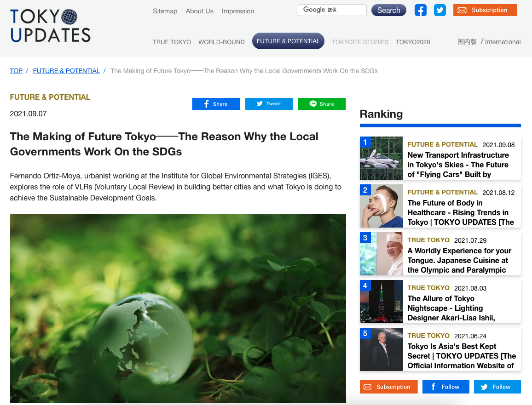Screen dimensions: 532x405
Task: Follow the Sitemap link
Action: (x=165, y=11)
